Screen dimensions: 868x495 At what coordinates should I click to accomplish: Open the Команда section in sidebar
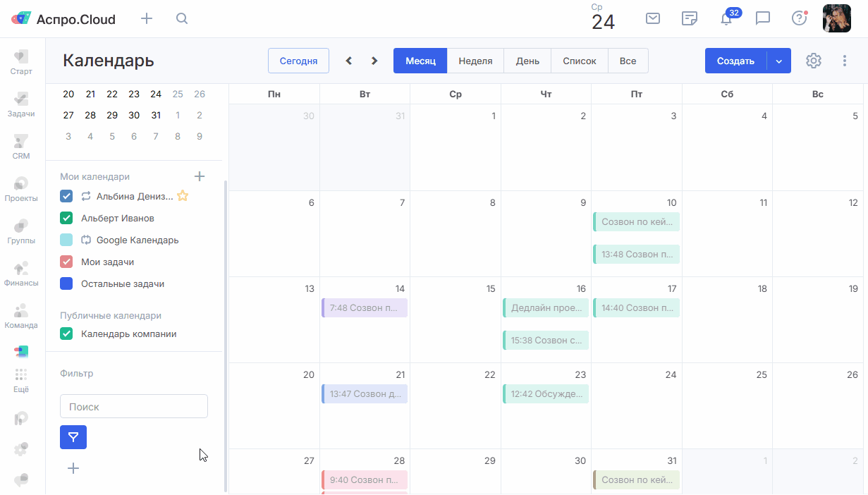(x=21, y=316)
